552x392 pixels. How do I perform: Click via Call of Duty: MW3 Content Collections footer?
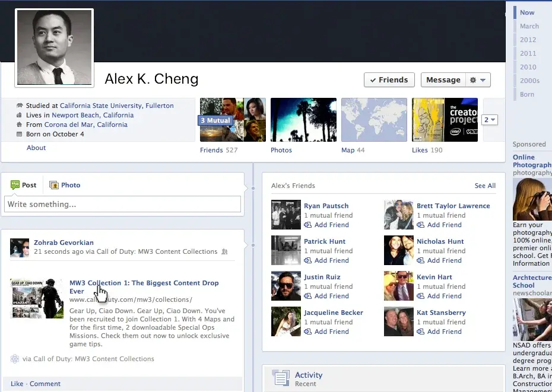pyautogui.click(x=88, y=359)
